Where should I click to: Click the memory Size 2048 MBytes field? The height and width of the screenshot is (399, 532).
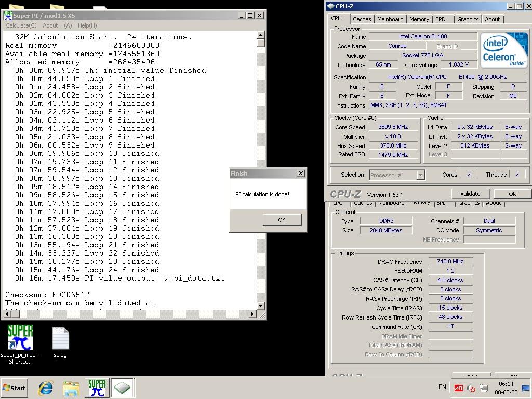click(x=386, y=230)
